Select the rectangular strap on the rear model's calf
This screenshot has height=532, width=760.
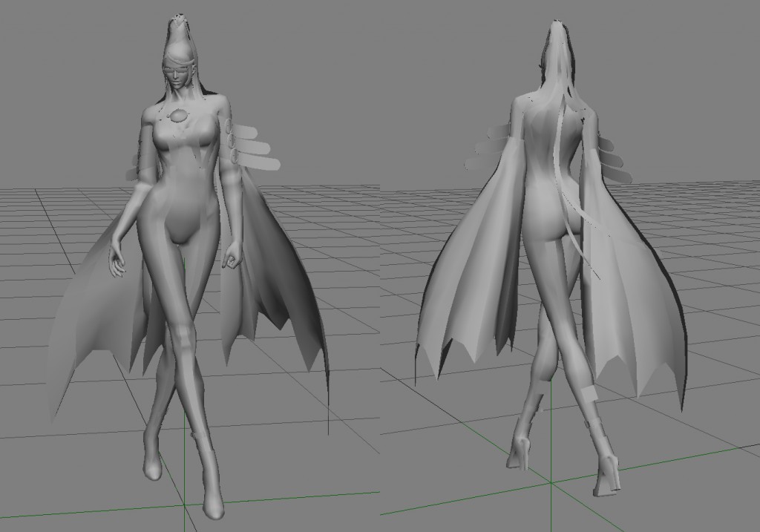point(587,393)
